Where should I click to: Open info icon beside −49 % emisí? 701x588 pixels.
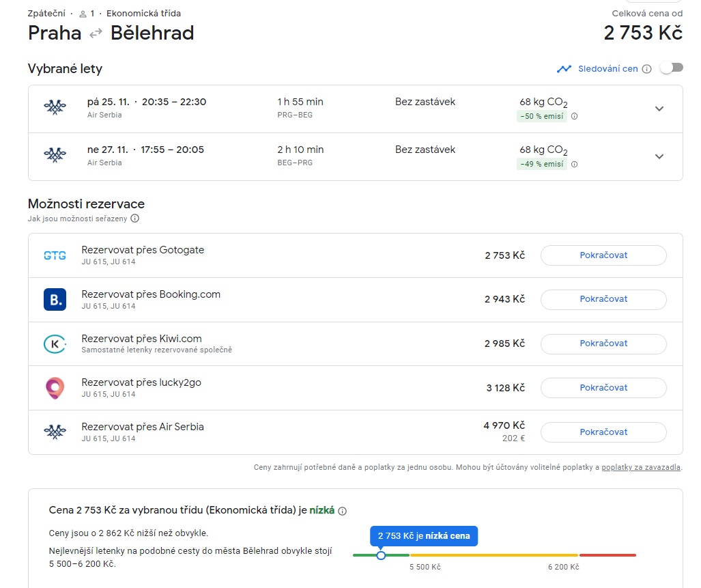[575, 164]
